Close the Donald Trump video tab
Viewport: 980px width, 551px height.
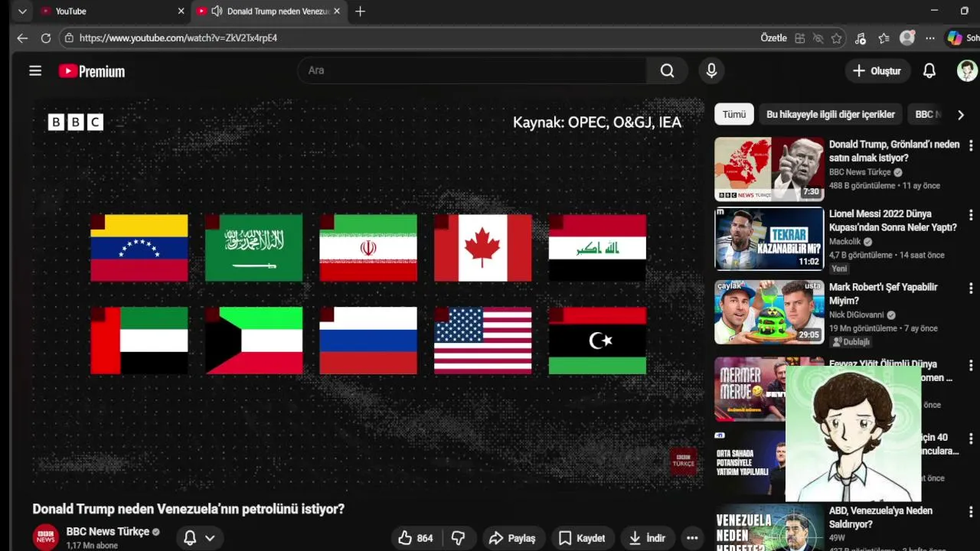click(337, 11)
